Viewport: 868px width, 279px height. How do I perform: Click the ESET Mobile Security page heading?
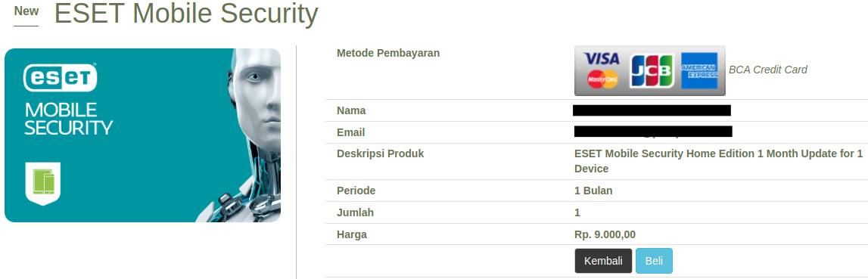coord(186,14)
